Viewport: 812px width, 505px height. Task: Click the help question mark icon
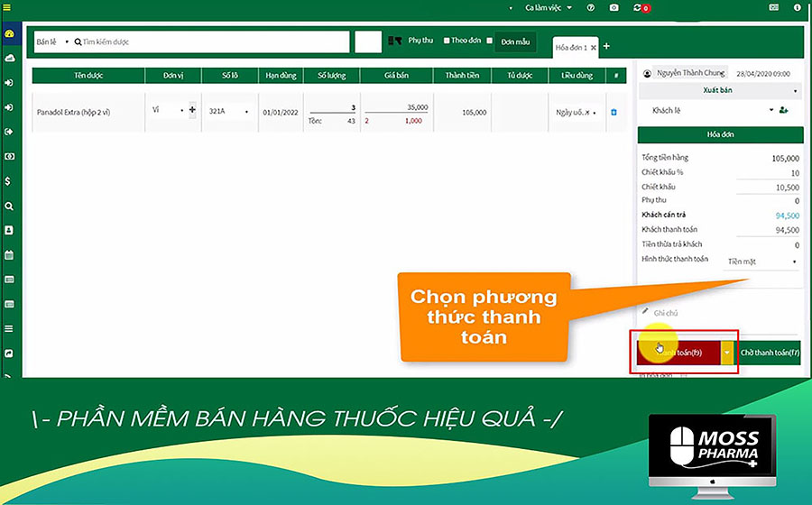[x=590, y=8]
